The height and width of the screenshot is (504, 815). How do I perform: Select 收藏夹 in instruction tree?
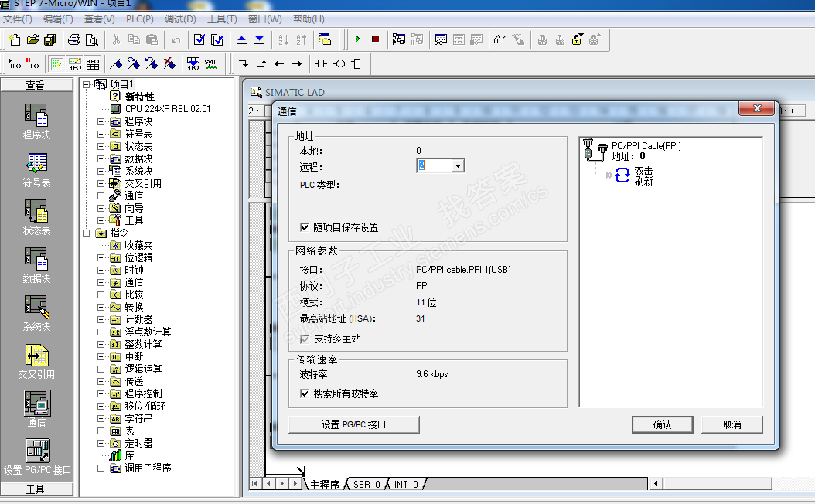pyautogui.click(x=138, y=245)
